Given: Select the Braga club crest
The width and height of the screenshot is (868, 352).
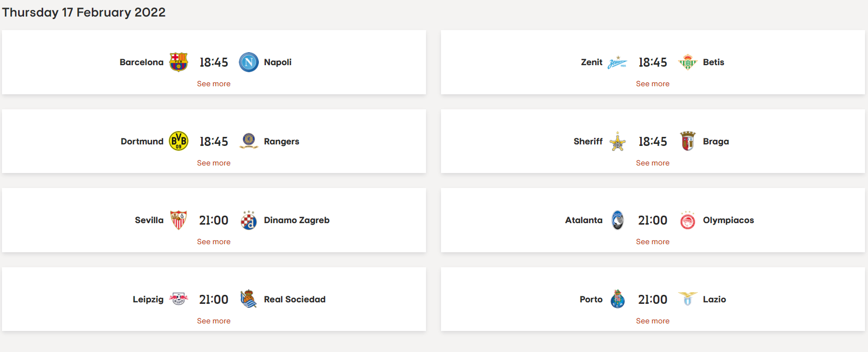Looking at the screenshot, I should [688, 141].
